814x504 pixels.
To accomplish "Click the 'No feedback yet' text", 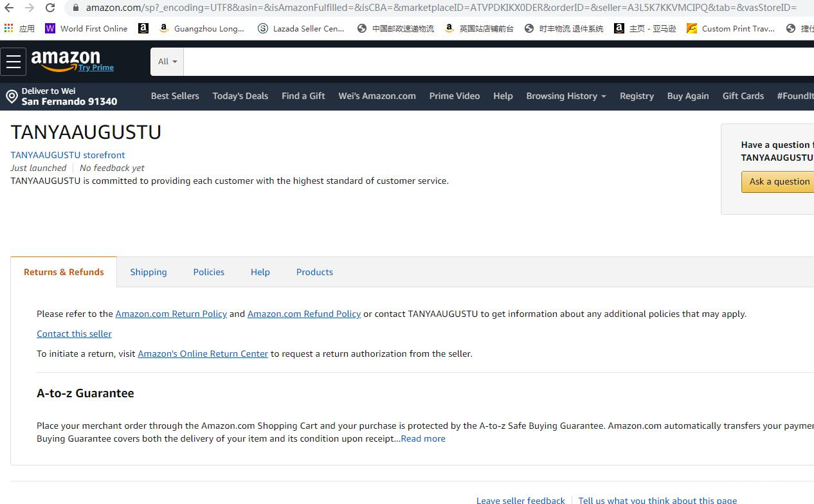I will pos(112,168).
